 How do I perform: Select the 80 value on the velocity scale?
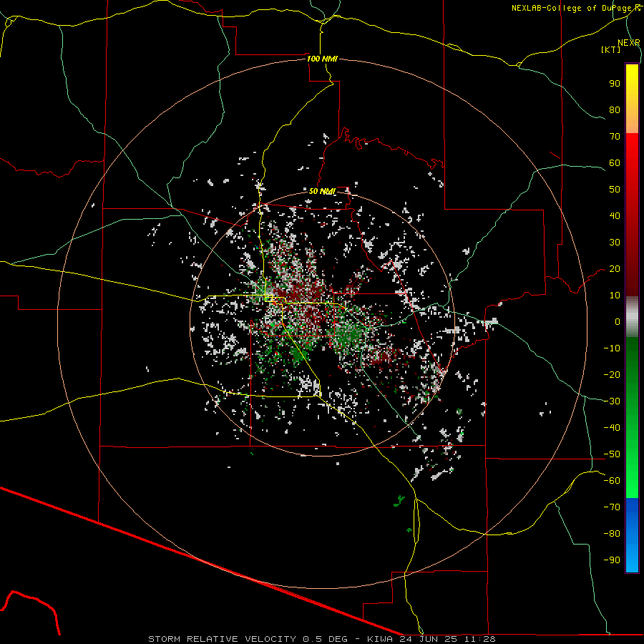pyautogui.click(x=615, y=109)
